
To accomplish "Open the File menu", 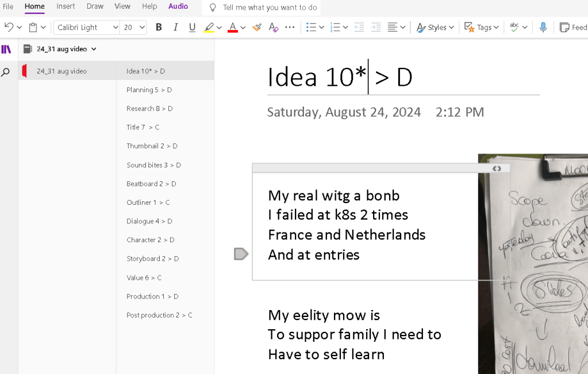I will tap(8, 6).
